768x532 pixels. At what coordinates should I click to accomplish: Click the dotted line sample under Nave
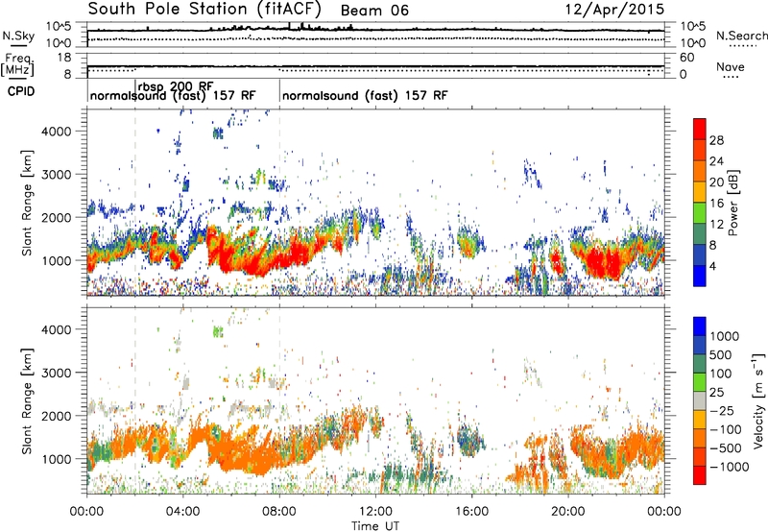(731, 78)
